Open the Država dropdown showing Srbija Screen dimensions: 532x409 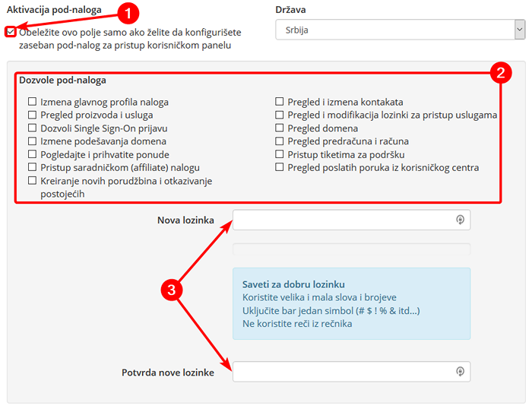[400, 30]
